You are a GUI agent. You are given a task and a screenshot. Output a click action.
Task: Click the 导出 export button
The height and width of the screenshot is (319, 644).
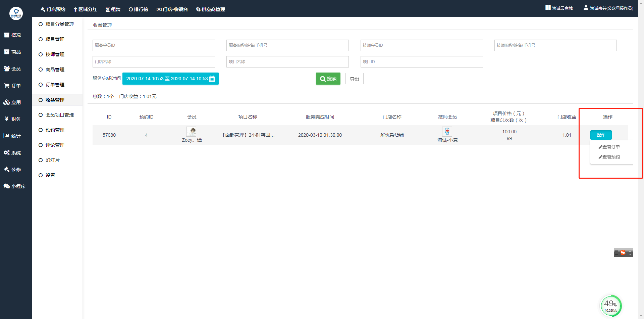[355, 79]
